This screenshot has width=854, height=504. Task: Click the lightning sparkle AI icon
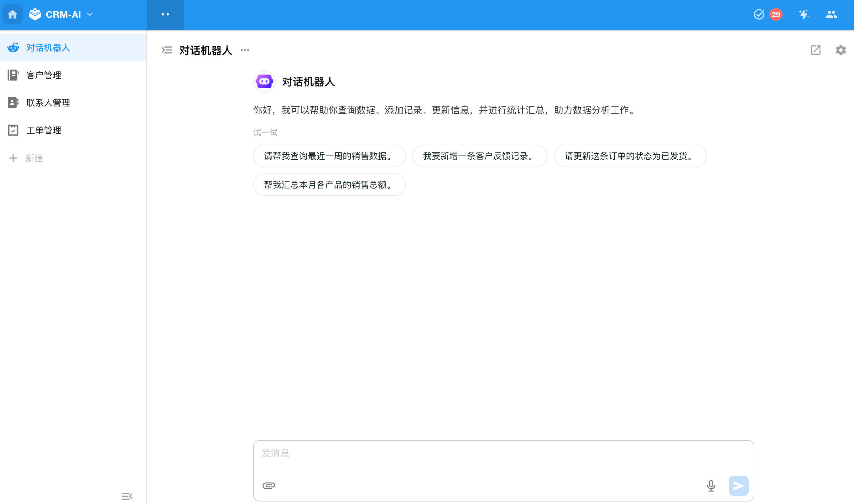804,15
